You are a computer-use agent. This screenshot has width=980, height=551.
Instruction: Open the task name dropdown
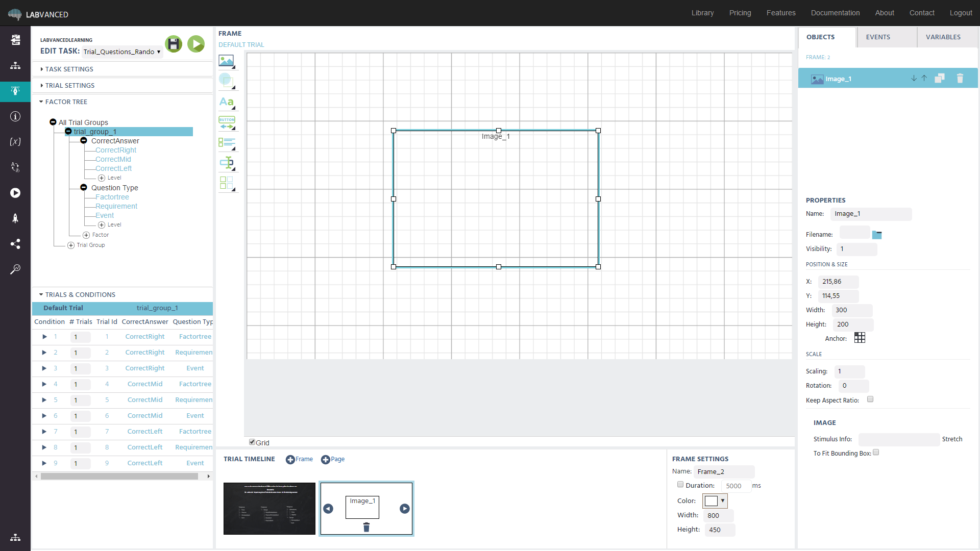(x=122, y=52)
